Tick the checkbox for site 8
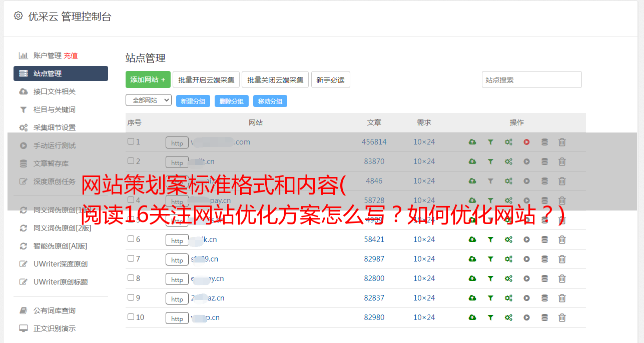 (131, 278)
